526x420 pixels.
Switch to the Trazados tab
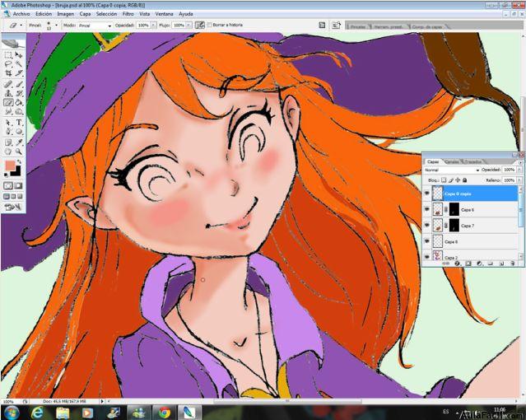(473, 161)
